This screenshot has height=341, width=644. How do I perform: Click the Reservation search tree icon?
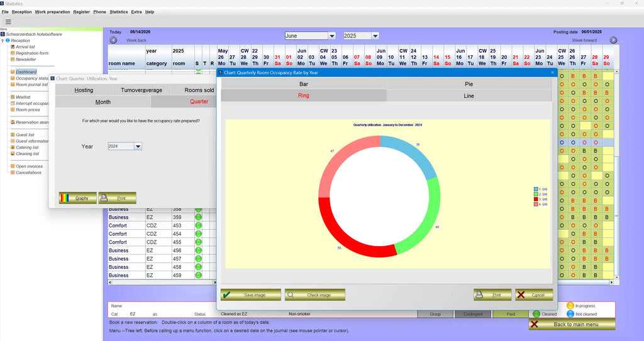pyautogui.click(x=13, y=122)
